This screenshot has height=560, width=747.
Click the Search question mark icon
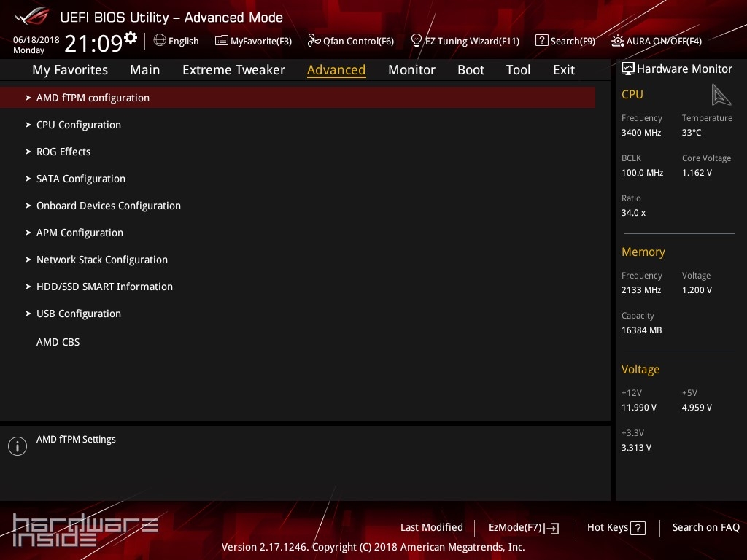point(542,41)
